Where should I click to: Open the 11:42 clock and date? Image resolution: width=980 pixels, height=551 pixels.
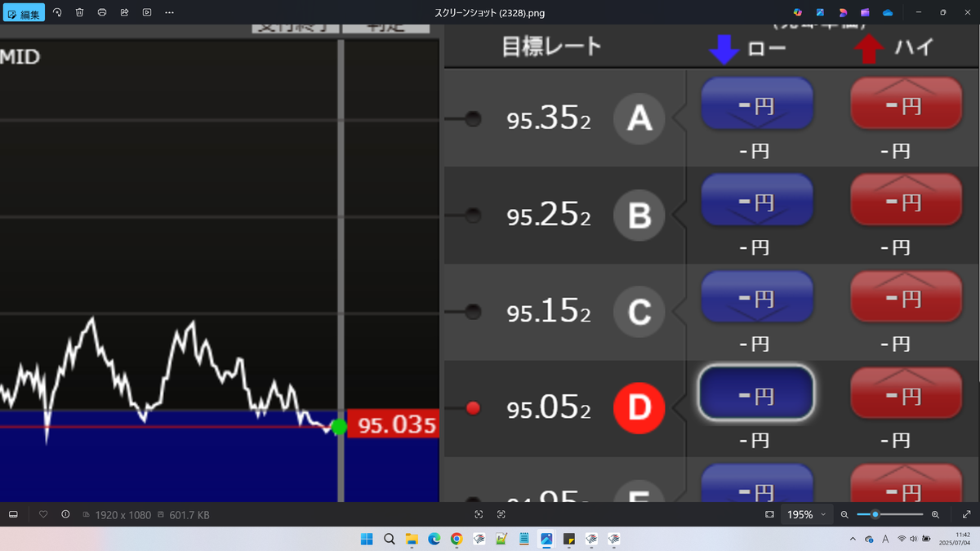click(x=956, y=539)
